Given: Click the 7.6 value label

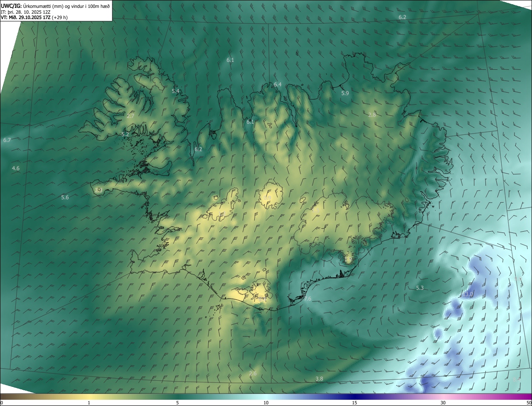Looking at the screenshot, I should (x=308, y=299).
